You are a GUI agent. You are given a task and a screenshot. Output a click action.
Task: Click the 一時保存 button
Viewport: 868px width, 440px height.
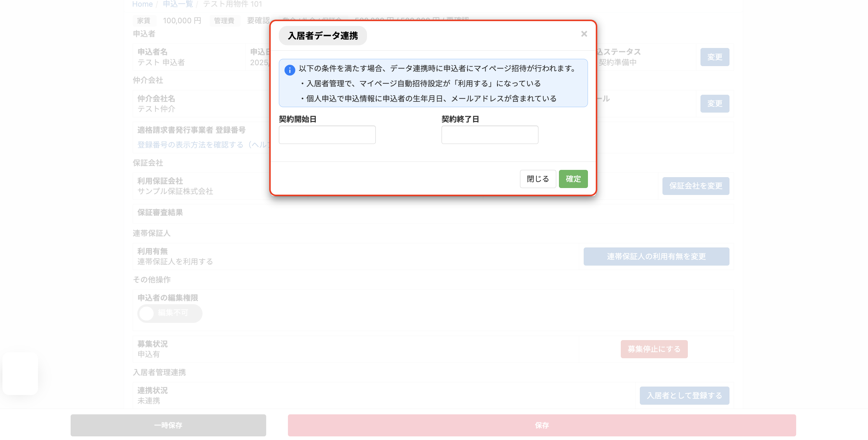coord(168,425)
